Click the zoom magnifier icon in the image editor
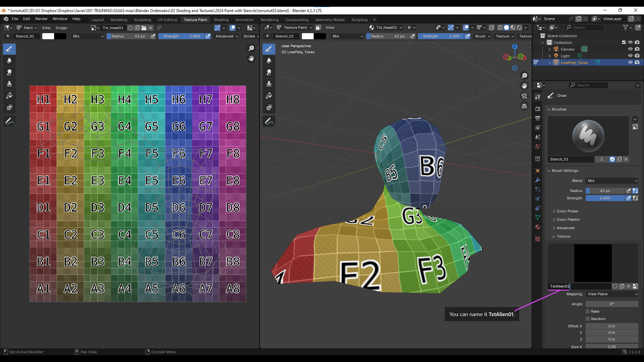 click(251, 49)
